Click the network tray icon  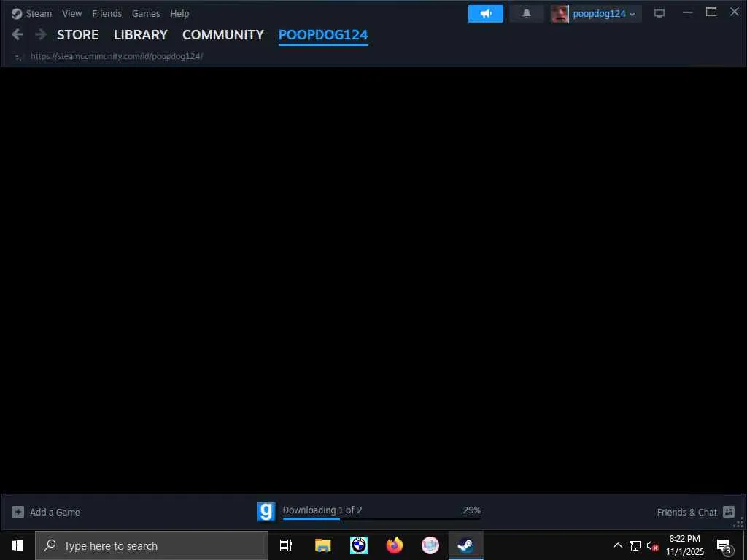point(635,545)
